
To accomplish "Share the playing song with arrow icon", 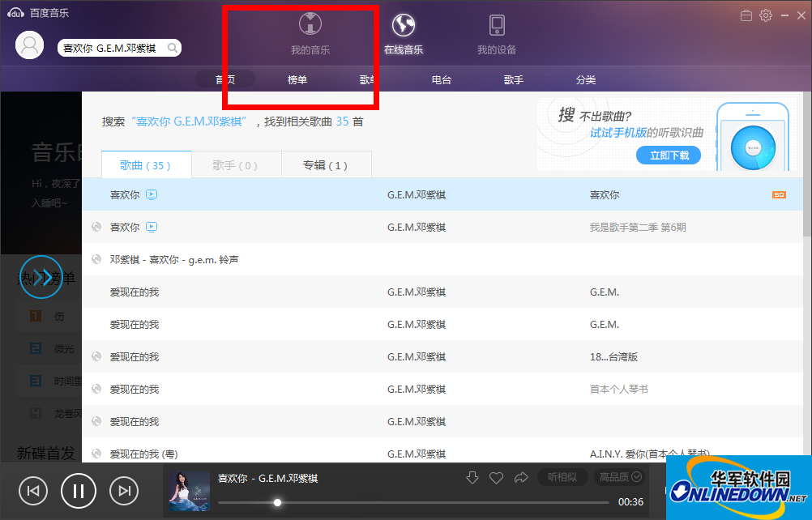I will 520,478.
